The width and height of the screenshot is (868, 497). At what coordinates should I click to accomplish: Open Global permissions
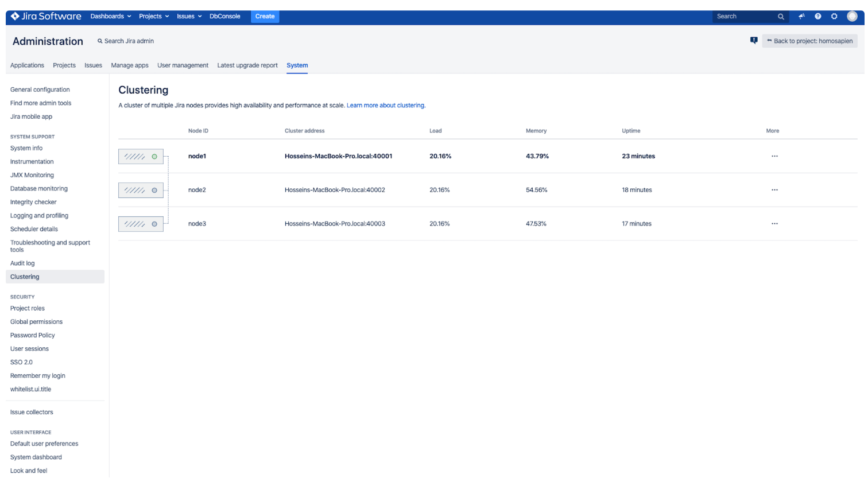(36, 322)
